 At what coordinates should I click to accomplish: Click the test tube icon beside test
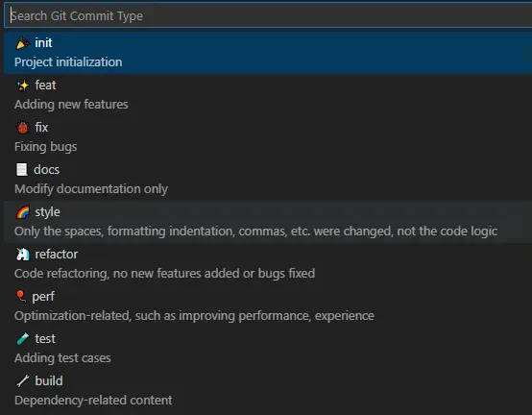23,339
